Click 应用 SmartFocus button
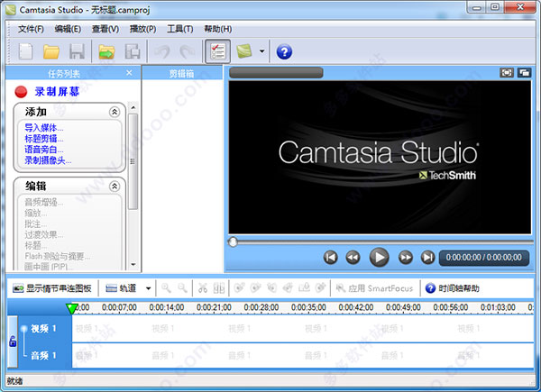This screenshot has height=392, width=541. point(374,288)
